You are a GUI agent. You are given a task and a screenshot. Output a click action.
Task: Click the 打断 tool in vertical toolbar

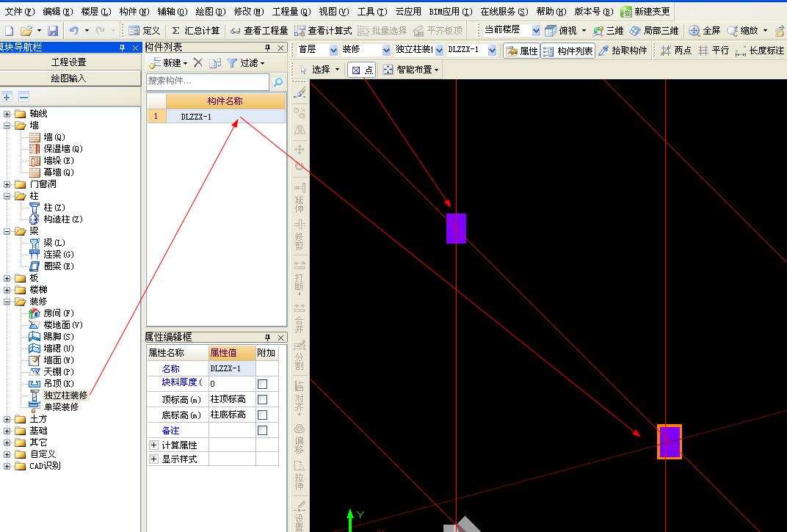[300, 276]
